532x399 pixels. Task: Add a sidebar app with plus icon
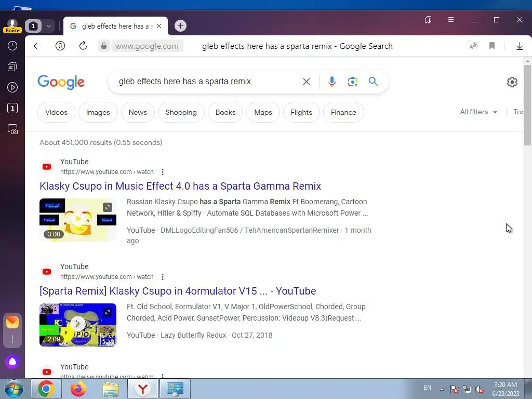12,339
